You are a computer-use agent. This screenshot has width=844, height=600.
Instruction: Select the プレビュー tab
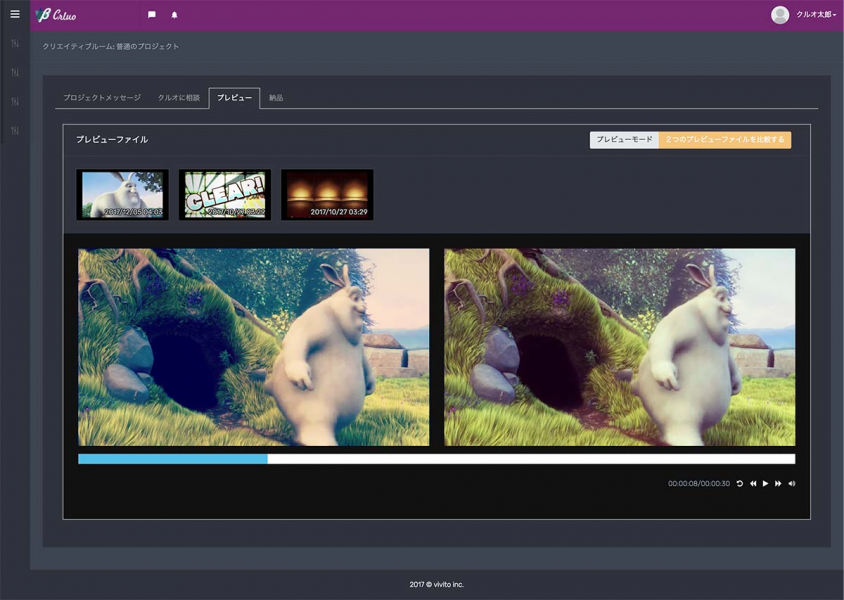click(x=234, y=97)
